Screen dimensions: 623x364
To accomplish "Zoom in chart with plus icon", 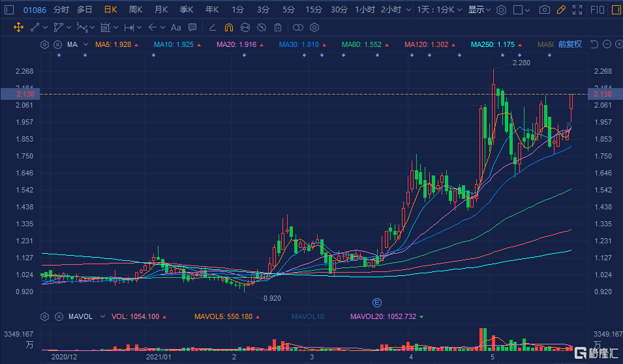I will pos(618,44).
